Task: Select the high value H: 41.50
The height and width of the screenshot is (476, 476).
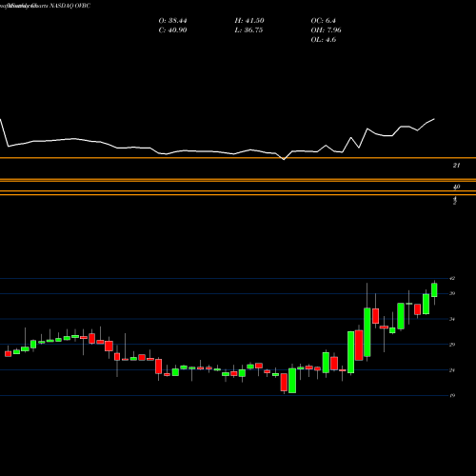Action: point(249,21)
